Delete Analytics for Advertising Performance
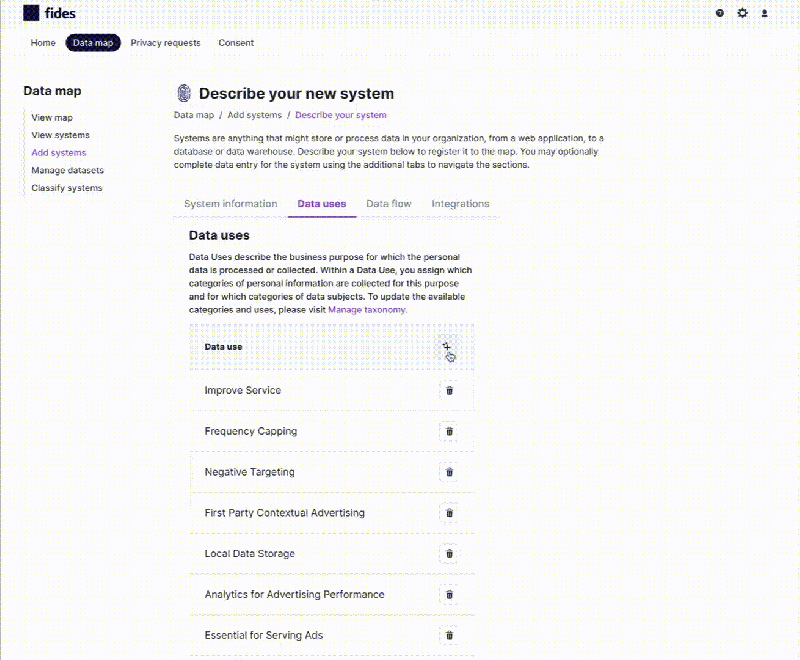This screenshot has width=800, height=660. point(449,594)
